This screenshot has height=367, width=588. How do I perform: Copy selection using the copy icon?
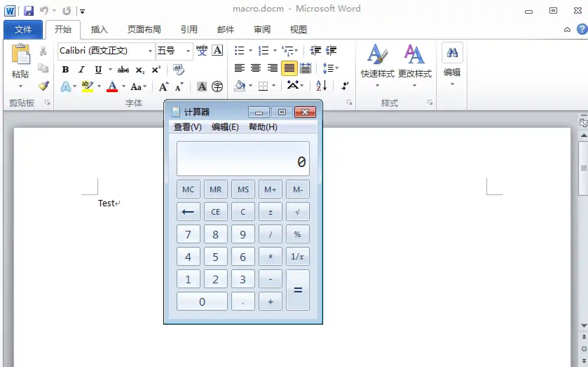43,68
